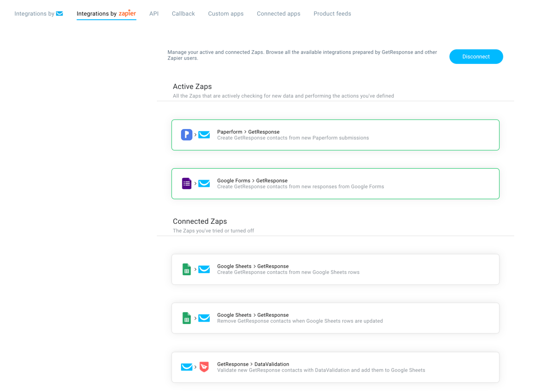Screen dimensions: 558x392
Task: Open the Paperform > GetResponse zap title
Action: 248,132
